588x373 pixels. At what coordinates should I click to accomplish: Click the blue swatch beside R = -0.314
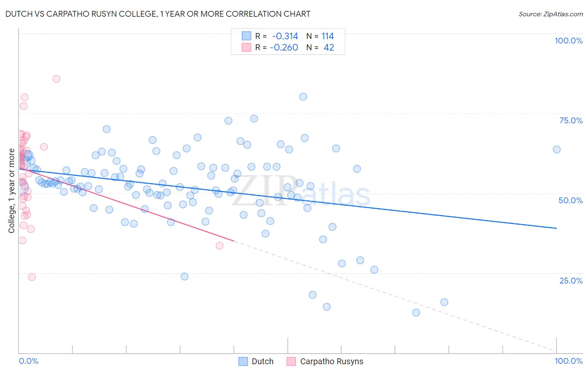pyautogui.click(x=246, y=36)
